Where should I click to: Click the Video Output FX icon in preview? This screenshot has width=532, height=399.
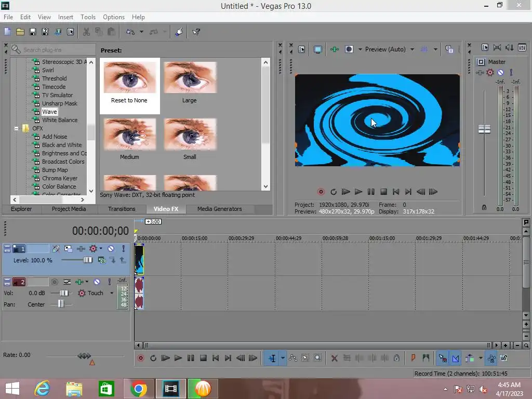[334, 49]
